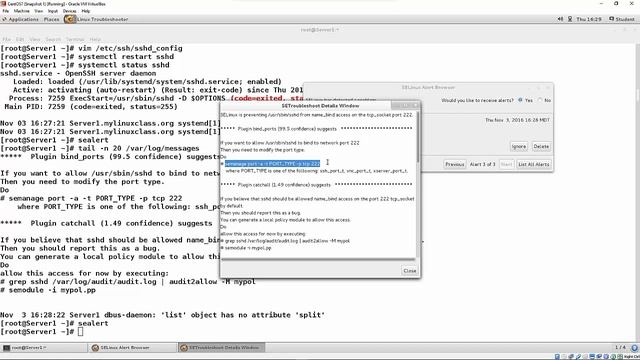Click List All Alerts button
Screen dimensions: 640x360
533,164
